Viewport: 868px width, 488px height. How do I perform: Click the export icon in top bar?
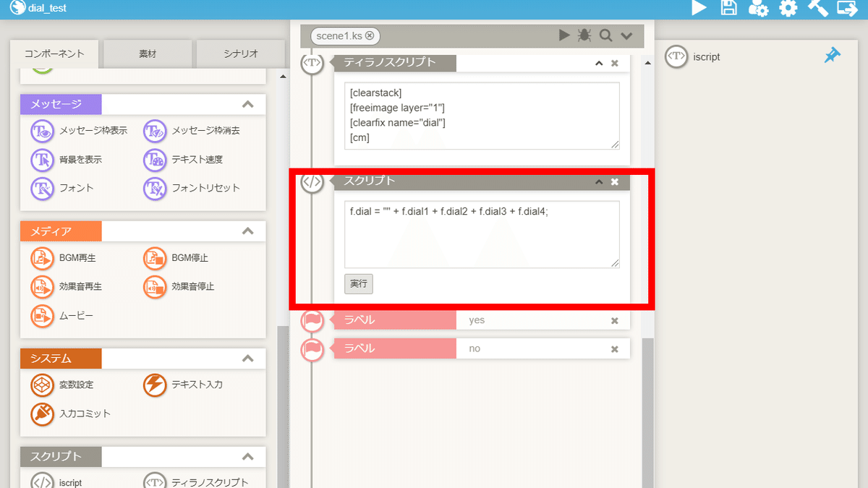847,8
